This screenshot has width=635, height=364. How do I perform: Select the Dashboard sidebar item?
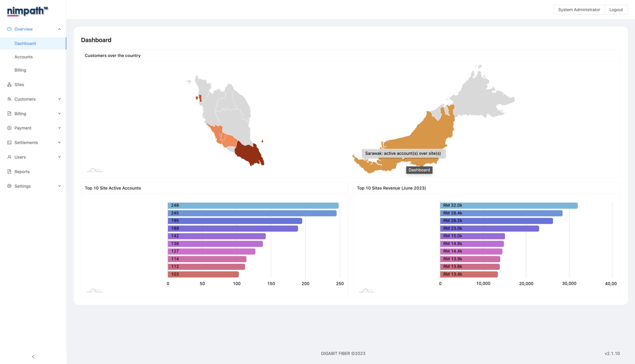(x=25, y=43)
